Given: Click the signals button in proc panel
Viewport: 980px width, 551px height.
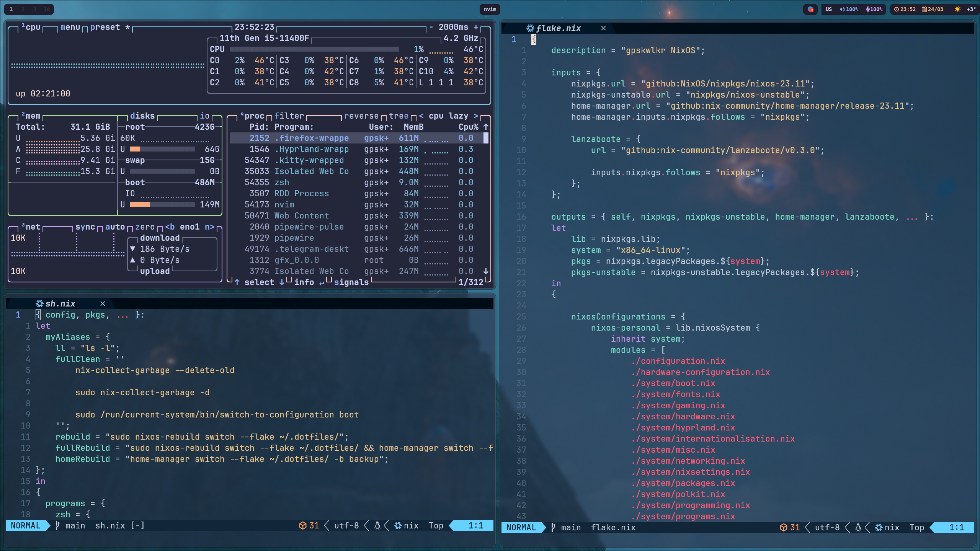Looking at the screenshot, I should click(351, 282).
